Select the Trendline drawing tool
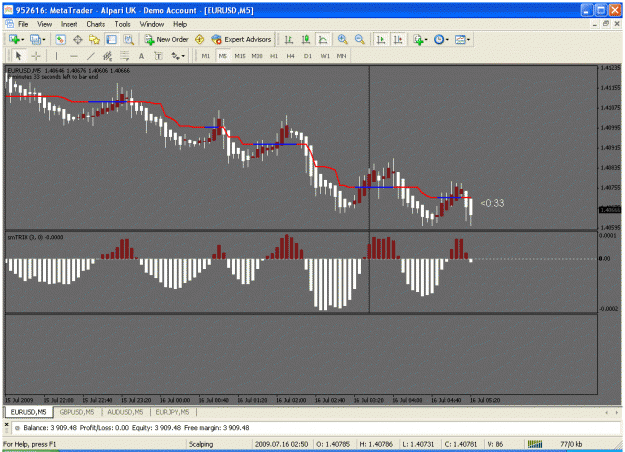 coord(91,56)
